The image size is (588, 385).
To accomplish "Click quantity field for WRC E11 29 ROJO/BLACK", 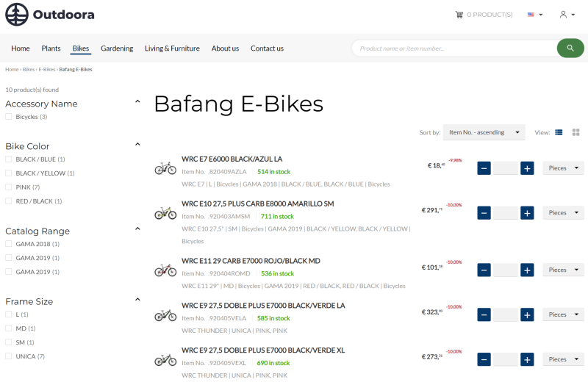I will [505, 270].
